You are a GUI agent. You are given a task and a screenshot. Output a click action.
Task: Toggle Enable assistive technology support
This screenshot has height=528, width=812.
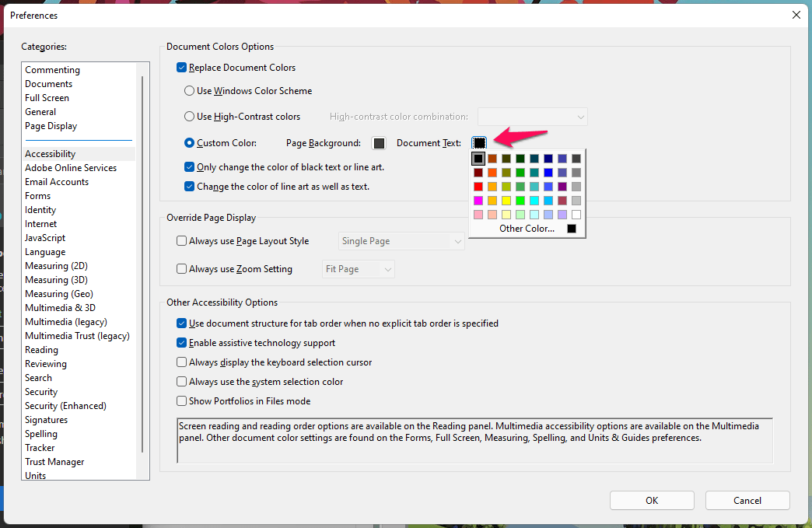[182, 343]
